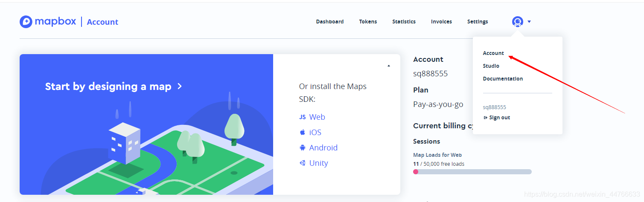Screen dimensions: 644x202
Task: Collapse the getting started card triangle
Action: (x=388, y=66)
